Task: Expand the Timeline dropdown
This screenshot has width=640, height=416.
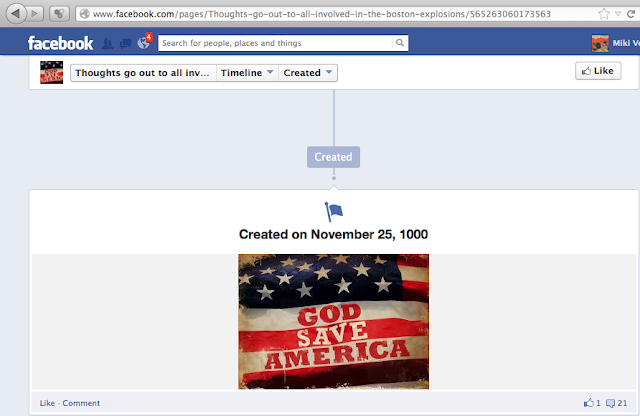Action: point(247,73)
